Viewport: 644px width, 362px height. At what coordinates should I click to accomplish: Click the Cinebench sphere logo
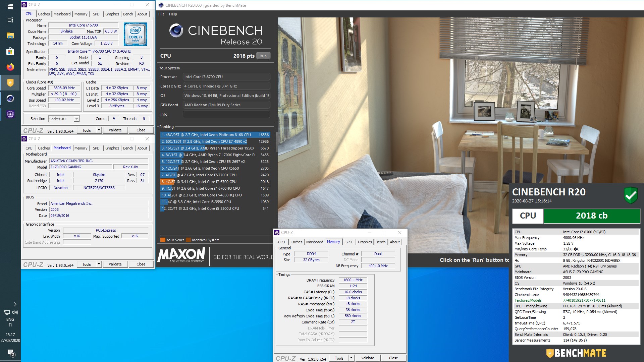click(x=176, y=31)
